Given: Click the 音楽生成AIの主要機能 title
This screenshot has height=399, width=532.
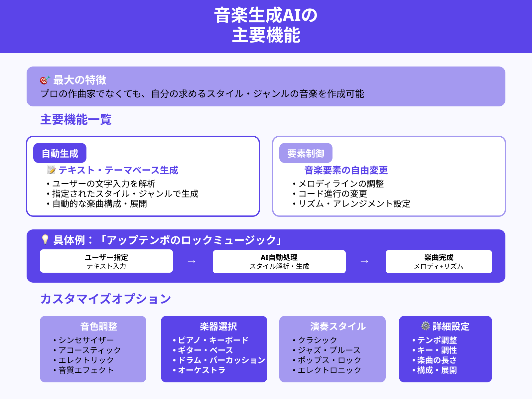Looking at the screenshot, I should (266, 25).
